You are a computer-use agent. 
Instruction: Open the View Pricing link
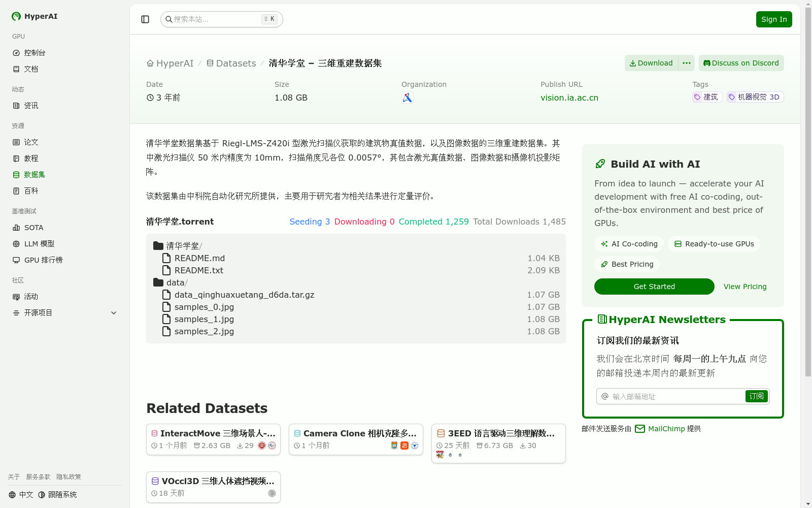click(745, 287)
